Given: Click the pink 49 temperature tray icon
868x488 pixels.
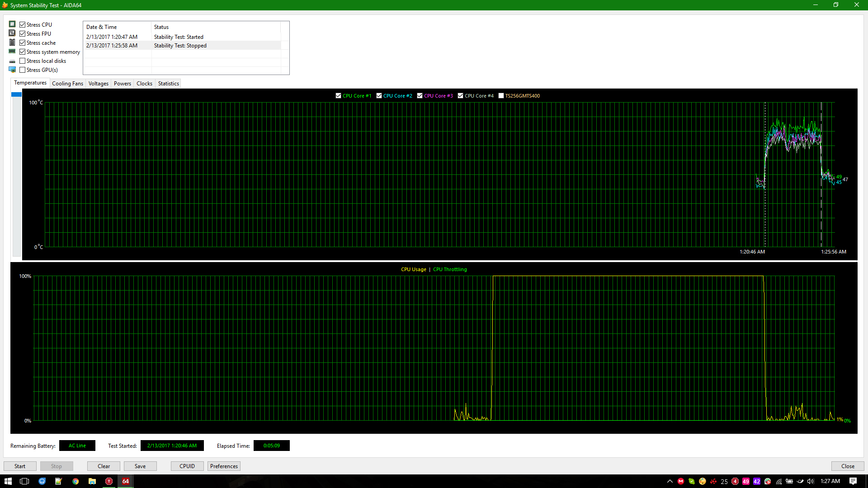Looking at the screenshot, I should [x=746, y=481].
